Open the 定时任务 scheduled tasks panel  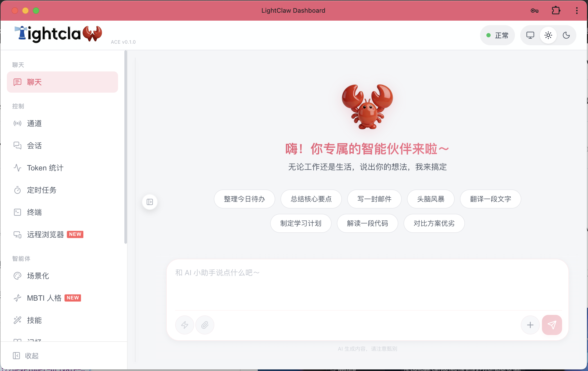42,190
